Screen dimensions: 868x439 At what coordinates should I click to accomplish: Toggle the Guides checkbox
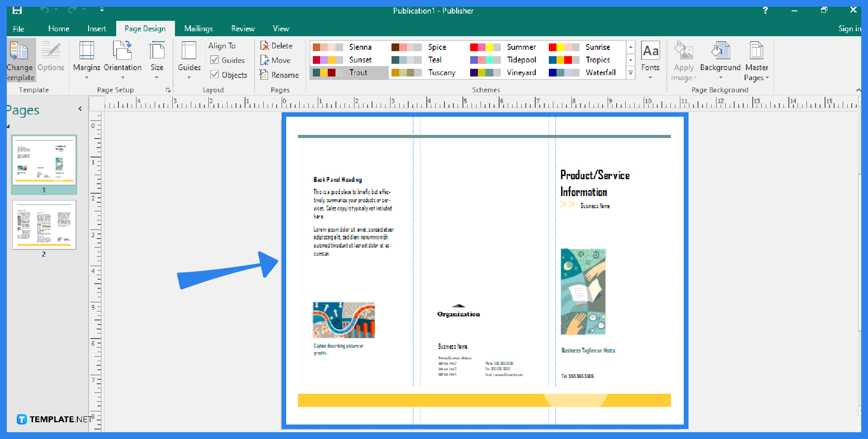[215, 60]
